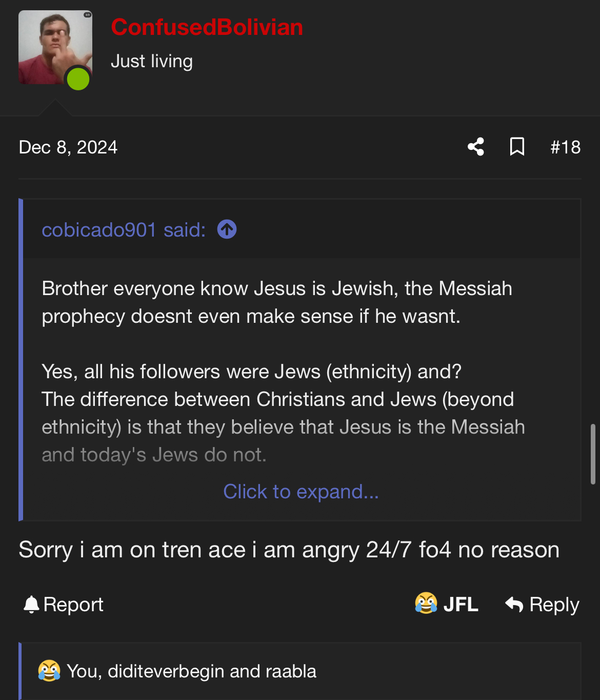Viewport: 600px width, 700px height.
Task: Click the 'Just living' user title
Action: pyautogui.click(x=152, y=61)
